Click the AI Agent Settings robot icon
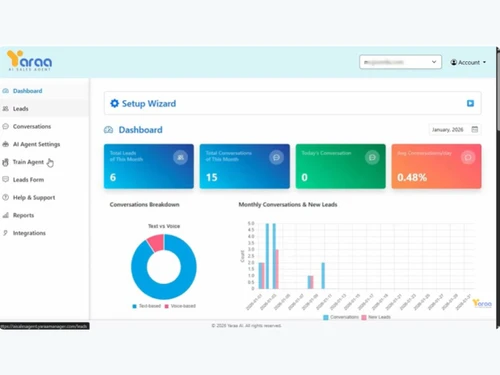 tap(5, 144)
